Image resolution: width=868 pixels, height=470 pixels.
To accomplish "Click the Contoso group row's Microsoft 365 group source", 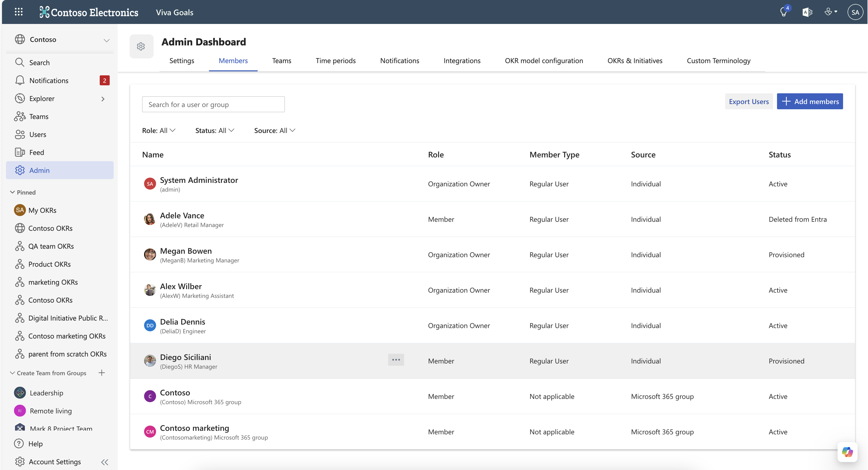I will 662,396.
